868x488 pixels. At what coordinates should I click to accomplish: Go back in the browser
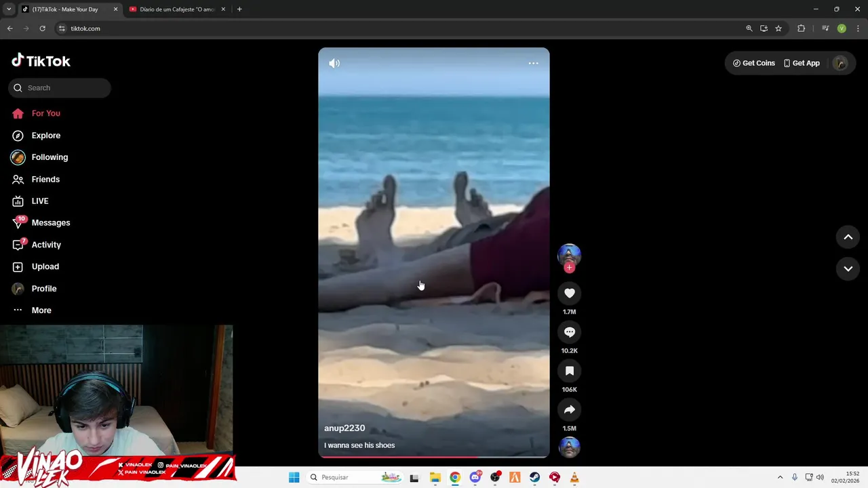(9, 28)
